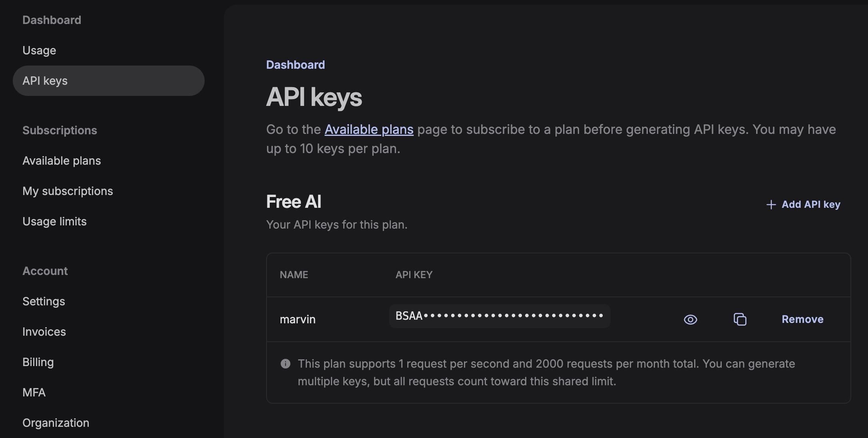The width and height of the screenshot is (868, 438).
Task: Go to Dashboard breadcrumb link
Action: 295,65
